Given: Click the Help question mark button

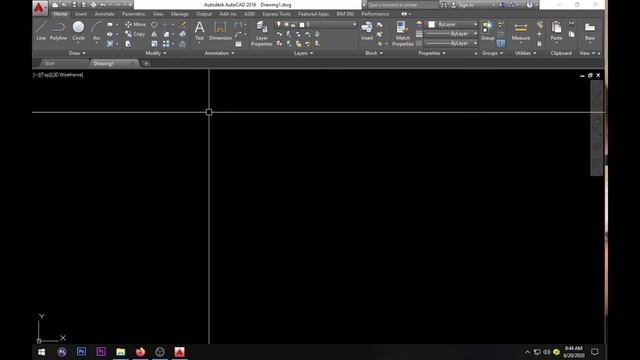Looking at the screenshot, I should click(529, 5).
